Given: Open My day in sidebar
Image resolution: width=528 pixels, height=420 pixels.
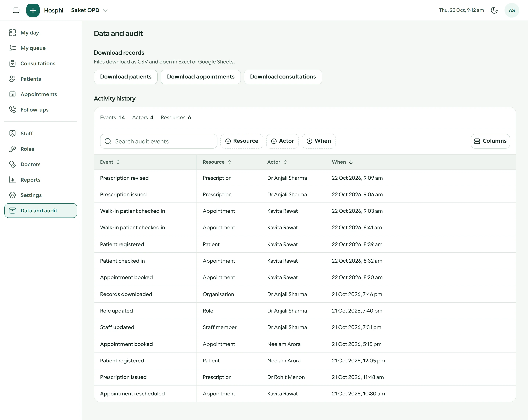Looking at the screenshot, I should 41,33.
